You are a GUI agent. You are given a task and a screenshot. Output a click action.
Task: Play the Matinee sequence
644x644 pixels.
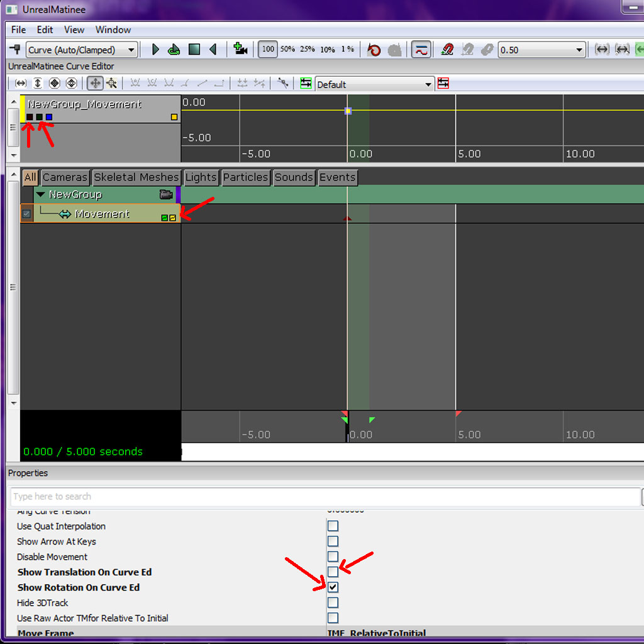155,49
